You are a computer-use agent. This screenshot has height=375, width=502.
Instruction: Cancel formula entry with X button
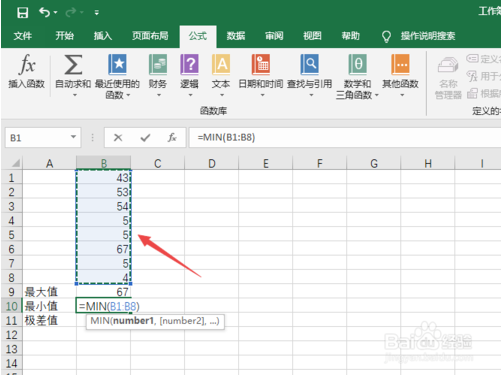(118, 137)
